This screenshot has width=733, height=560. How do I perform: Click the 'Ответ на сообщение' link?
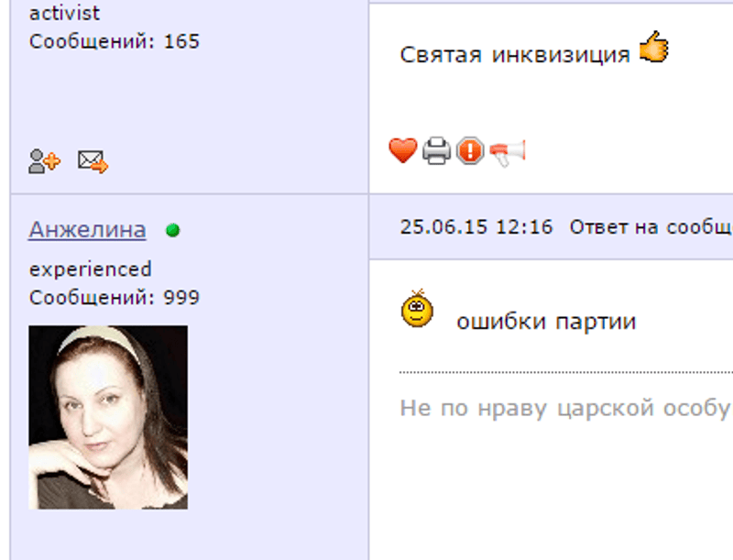point(651,227)
